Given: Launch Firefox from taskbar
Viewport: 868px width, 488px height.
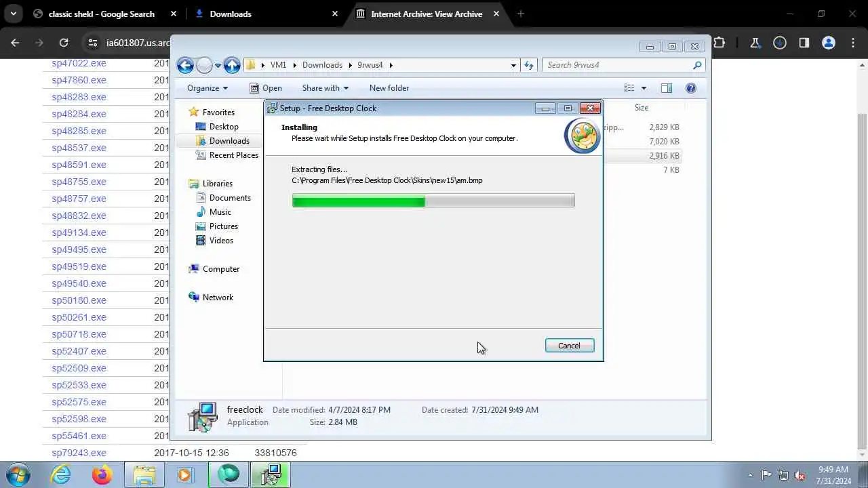Looking at the screenshot, I should pos(102,475).
